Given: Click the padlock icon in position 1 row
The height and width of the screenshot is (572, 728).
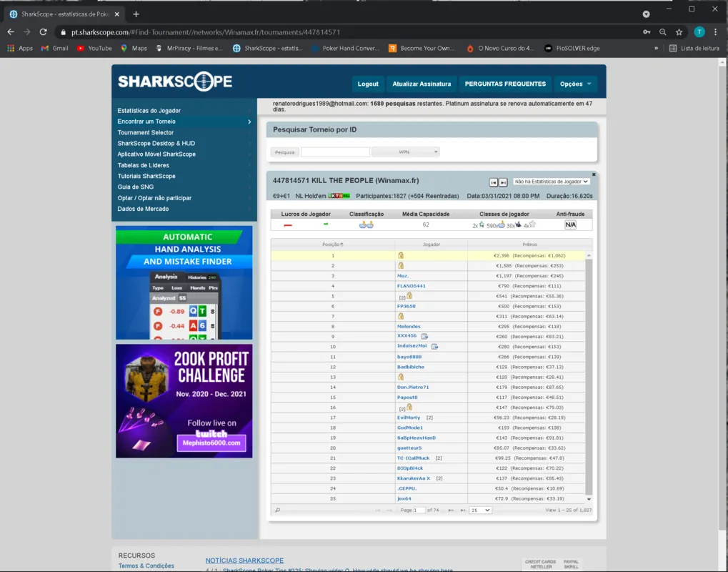Looking at the screenshot, I should tap(401, 255).
